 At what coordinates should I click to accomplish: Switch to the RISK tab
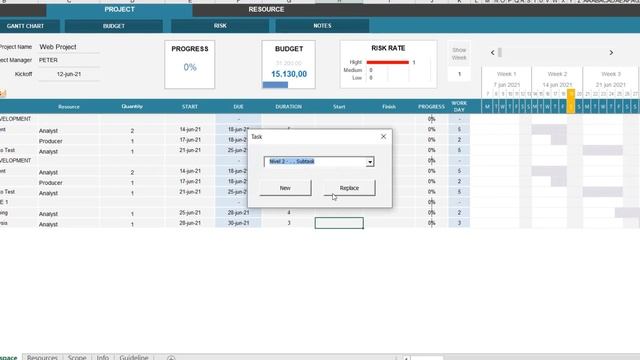(x=220, y=26)
